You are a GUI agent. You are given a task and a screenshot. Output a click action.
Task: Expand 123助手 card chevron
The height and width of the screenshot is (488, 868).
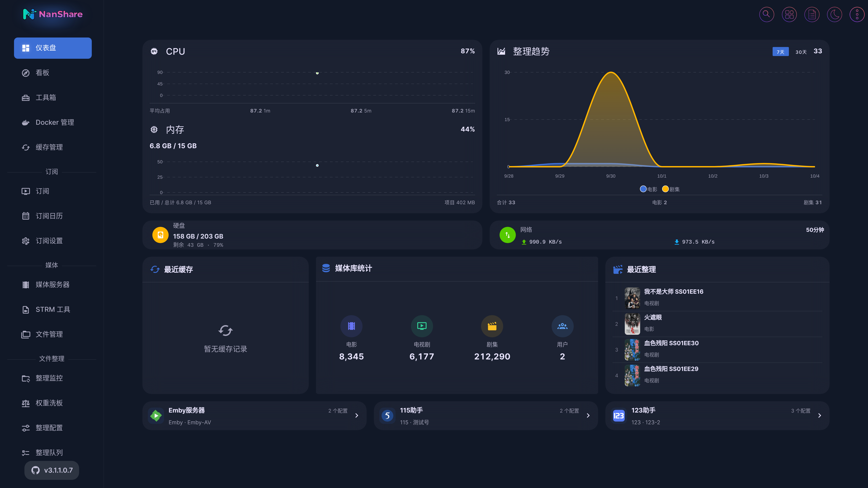coord(819,416)
